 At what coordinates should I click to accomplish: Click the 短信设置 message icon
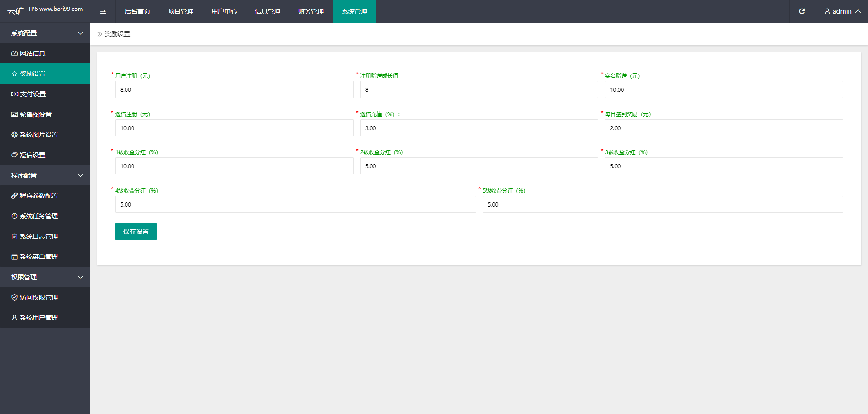coord(14,155)
